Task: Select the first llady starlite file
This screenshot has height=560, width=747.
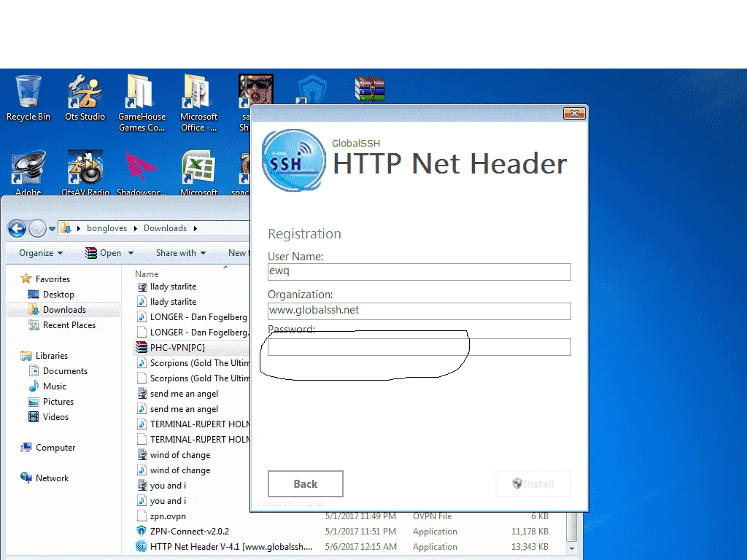Action: (x=167, y=287)
